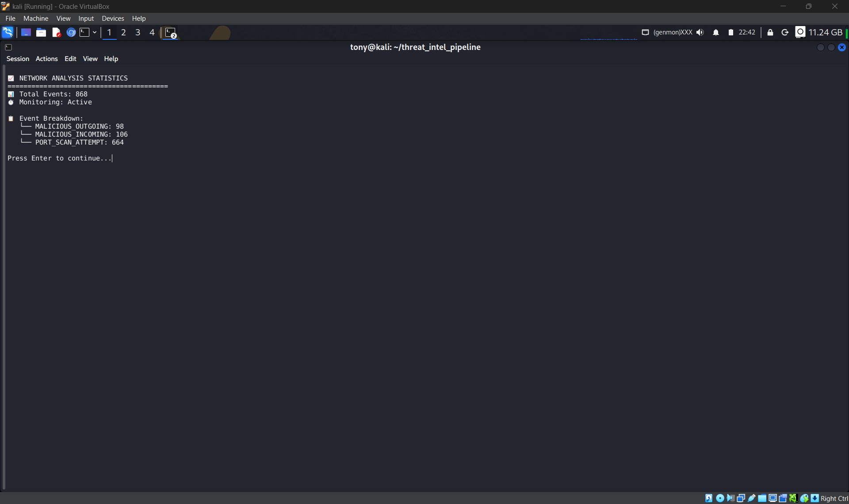Click the terminal left edge scrollbar
Image resolution: width=849 pixels, height=504 pixels.
pyautogui.click(x=4, y=277)
